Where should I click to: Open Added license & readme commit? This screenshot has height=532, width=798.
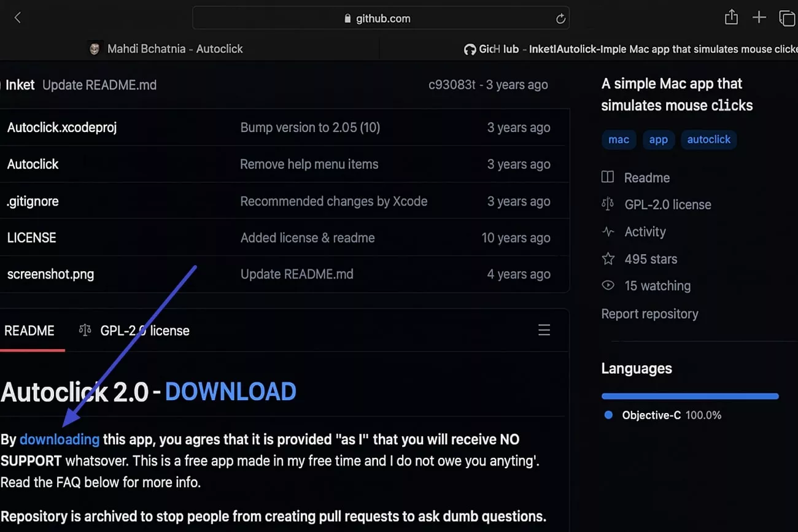point(308,238)
